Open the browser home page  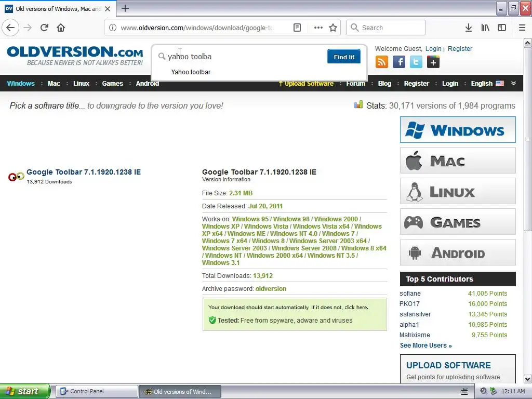pyautogui.click(x=61, y=28)
